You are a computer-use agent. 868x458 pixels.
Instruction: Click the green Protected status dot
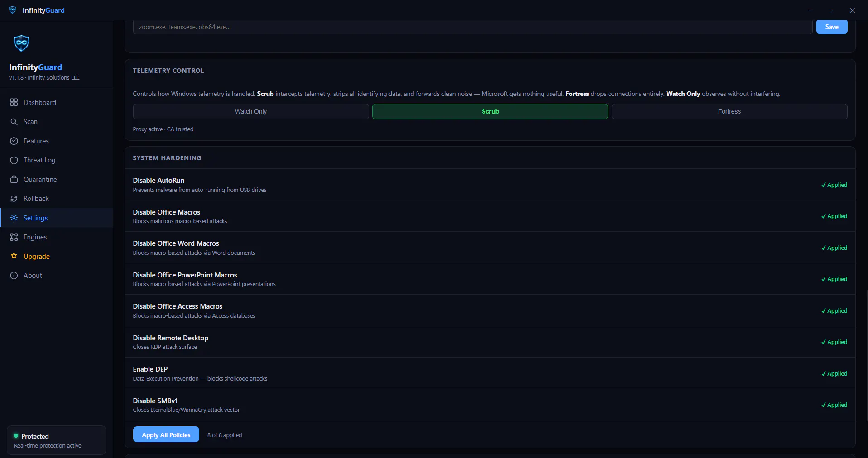(16, 436)
